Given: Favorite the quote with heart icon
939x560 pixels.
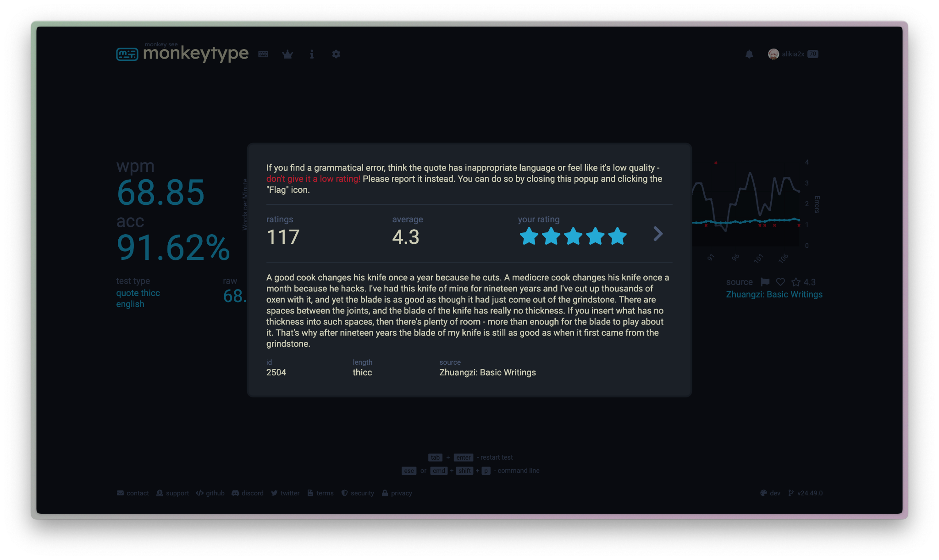Looking at the screenshot, I should click(x=780, y=282).
